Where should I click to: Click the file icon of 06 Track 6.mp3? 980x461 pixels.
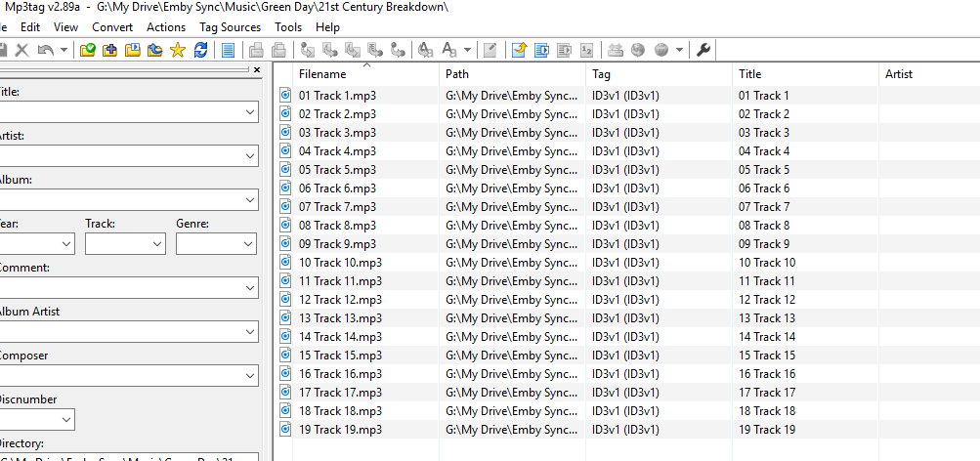[x=285, y=188]
